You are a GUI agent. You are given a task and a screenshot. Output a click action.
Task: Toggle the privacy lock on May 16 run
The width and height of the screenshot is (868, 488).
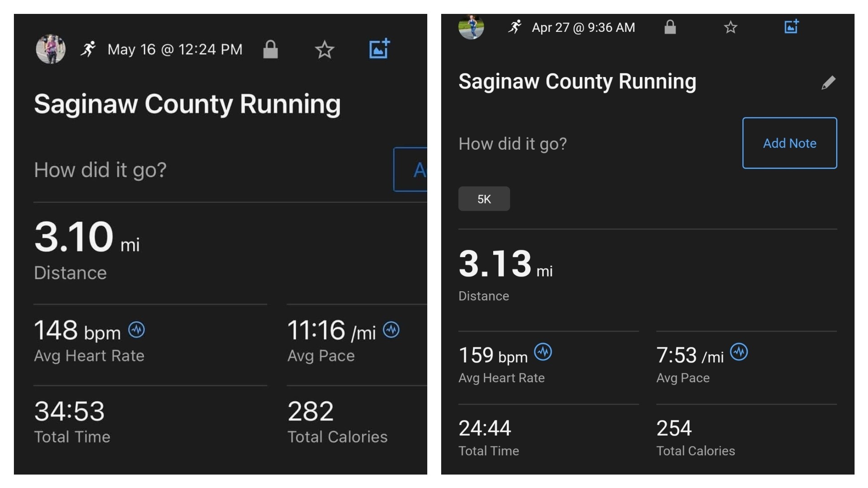click(270, 49)
